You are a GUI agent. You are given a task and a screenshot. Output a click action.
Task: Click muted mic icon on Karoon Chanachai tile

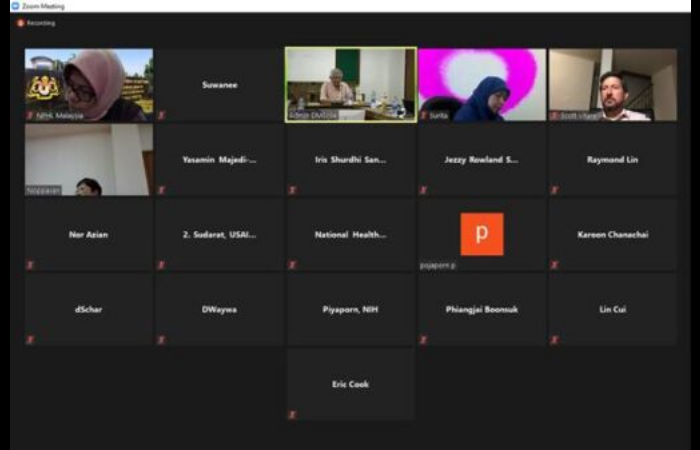point(554,265)
